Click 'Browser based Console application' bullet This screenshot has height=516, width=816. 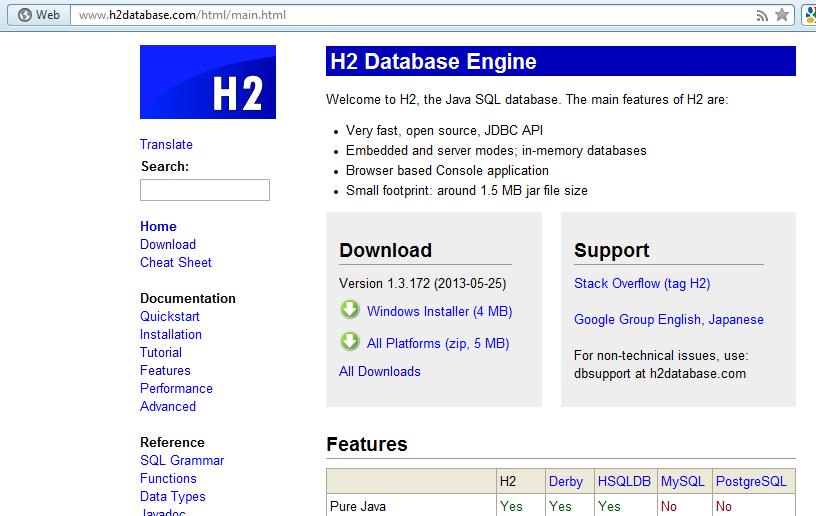coord(447,171)
